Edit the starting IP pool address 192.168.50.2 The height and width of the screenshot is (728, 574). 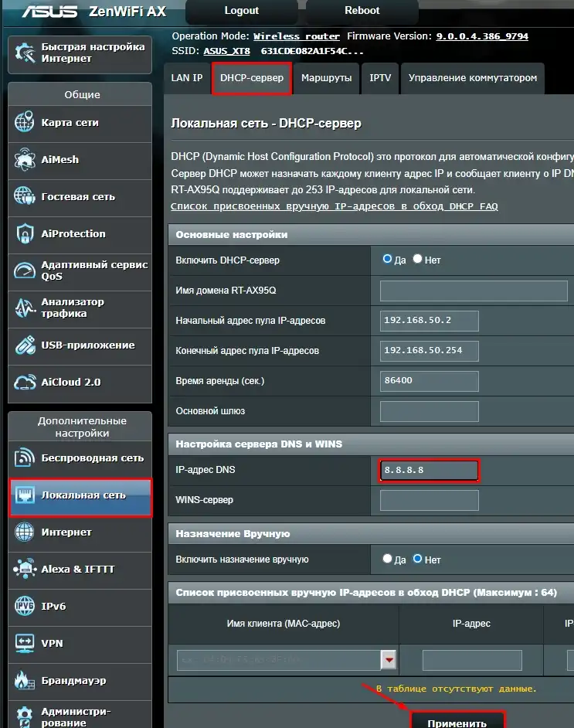[x=430, y=321]
